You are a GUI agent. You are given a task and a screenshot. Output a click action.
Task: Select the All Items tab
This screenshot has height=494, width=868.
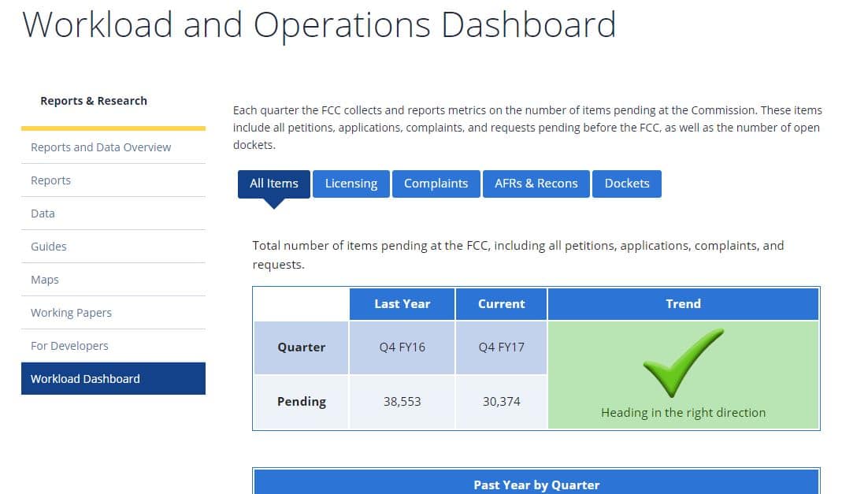coord(273,184)
